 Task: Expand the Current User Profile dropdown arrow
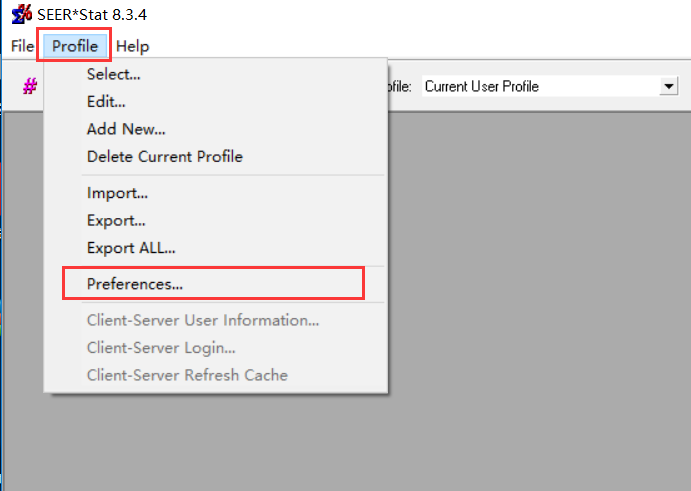pos(669,86)
